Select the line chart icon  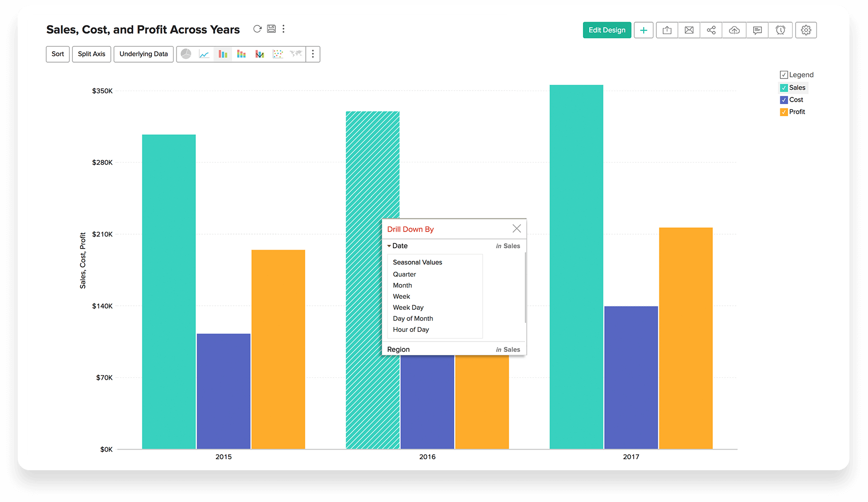click(x=204, y=54)
